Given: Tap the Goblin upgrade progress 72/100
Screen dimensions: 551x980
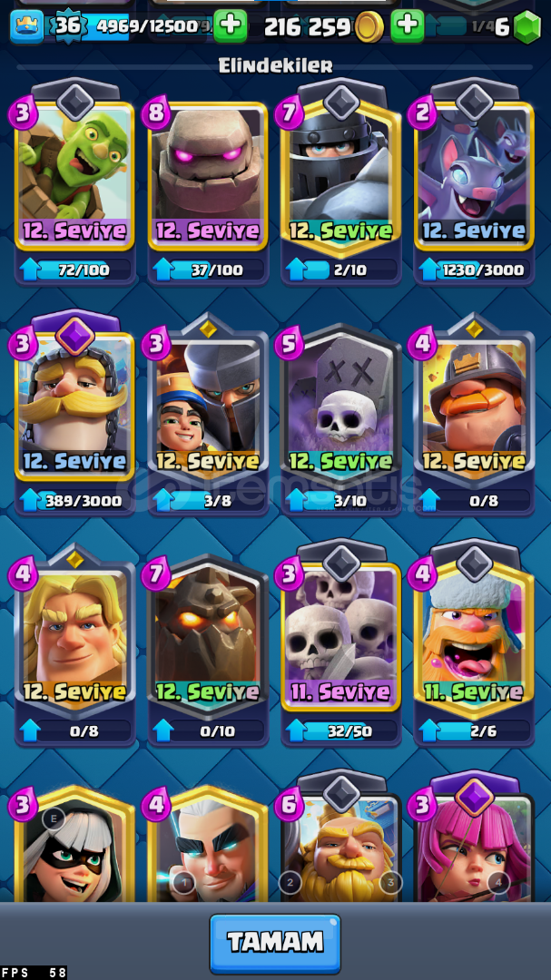Looking at the screenshot, I should pyautogui.click(x=75, y=269).
